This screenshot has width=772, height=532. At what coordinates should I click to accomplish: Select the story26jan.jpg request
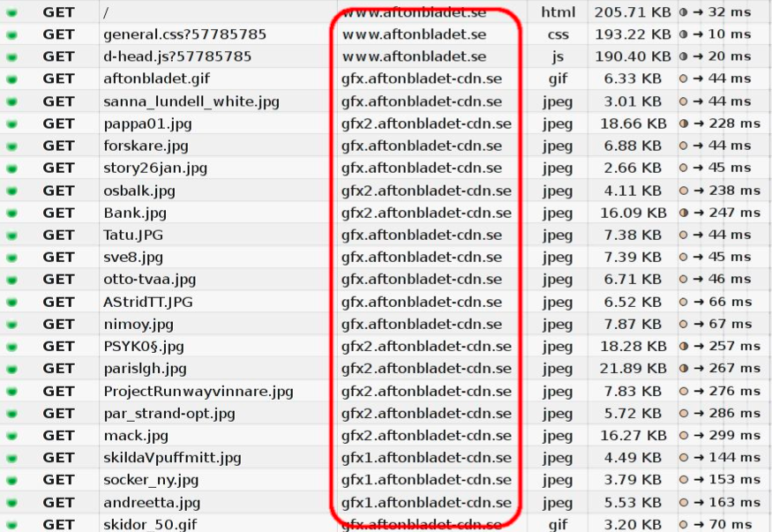click(x=155, y=169)
